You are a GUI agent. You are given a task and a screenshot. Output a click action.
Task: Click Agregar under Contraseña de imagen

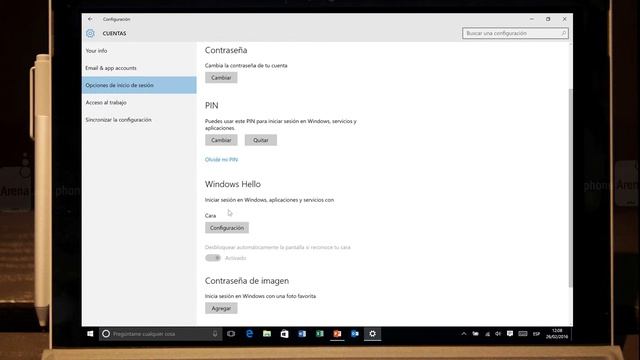pos(221,308)
